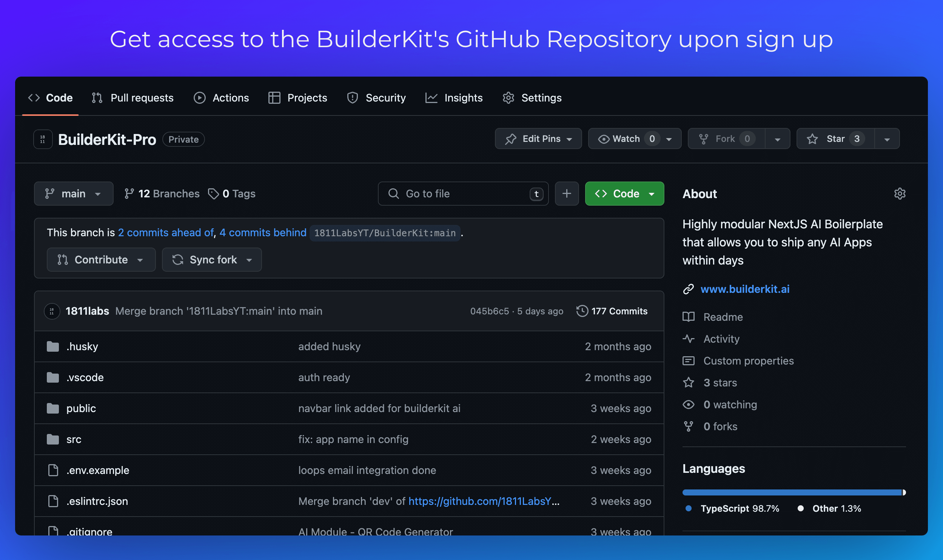Open the green Code dropdown

(x=624, y=194)
